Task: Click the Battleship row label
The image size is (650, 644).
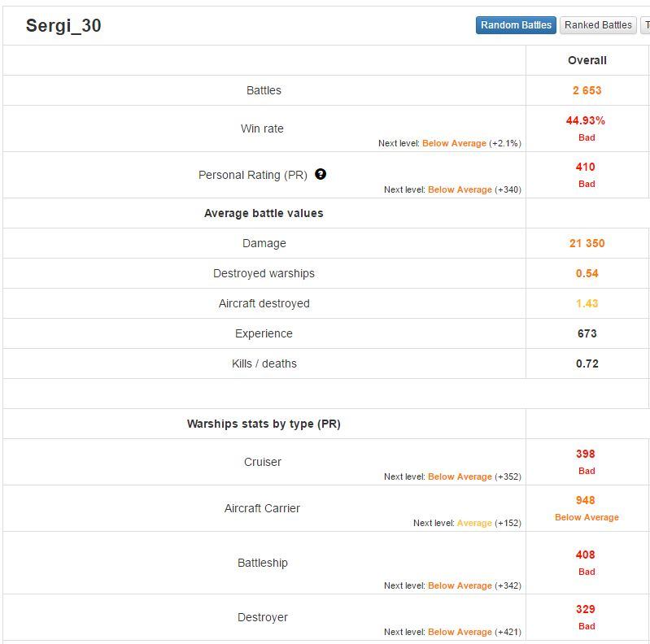Action: coord(263,563)
